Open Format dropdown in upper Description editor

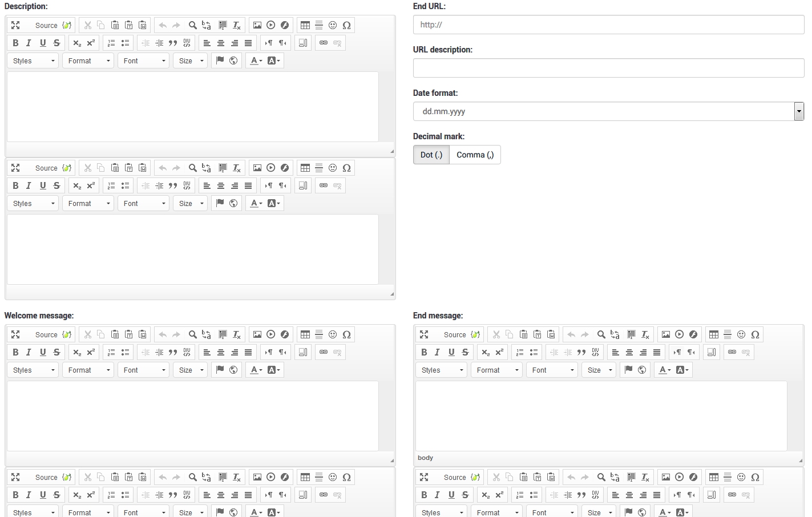point(88,60)
